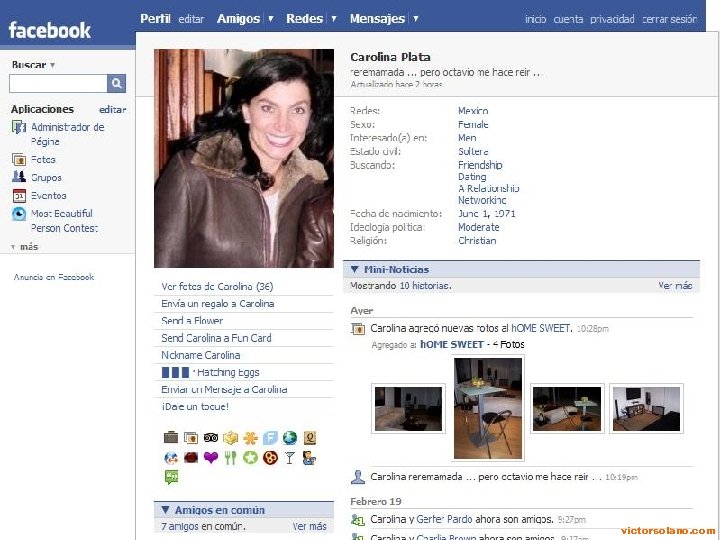Click Anuncio en Facebook link

tap(54, 277)
